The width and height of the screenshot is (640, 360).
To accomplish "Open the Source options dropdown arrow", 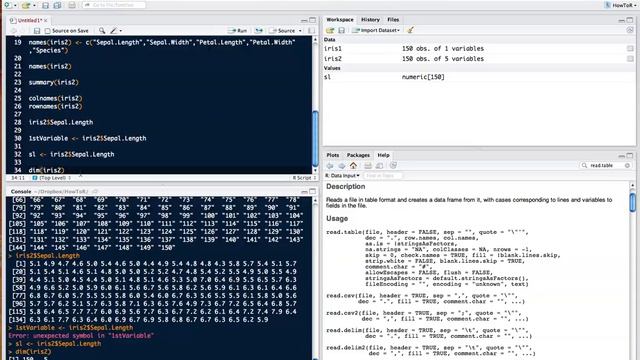I will tap(300, 31).
